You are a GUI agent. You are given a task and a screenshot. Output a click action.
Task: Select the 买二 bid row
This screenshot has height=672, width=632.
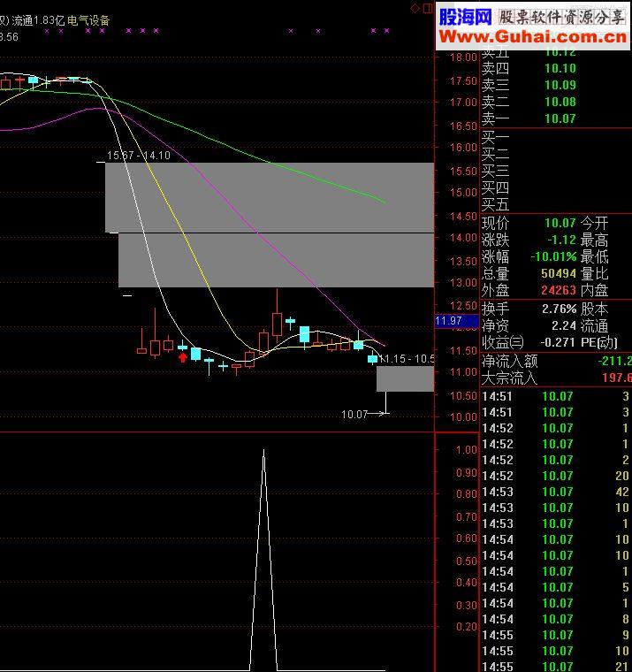pos(556,154)
